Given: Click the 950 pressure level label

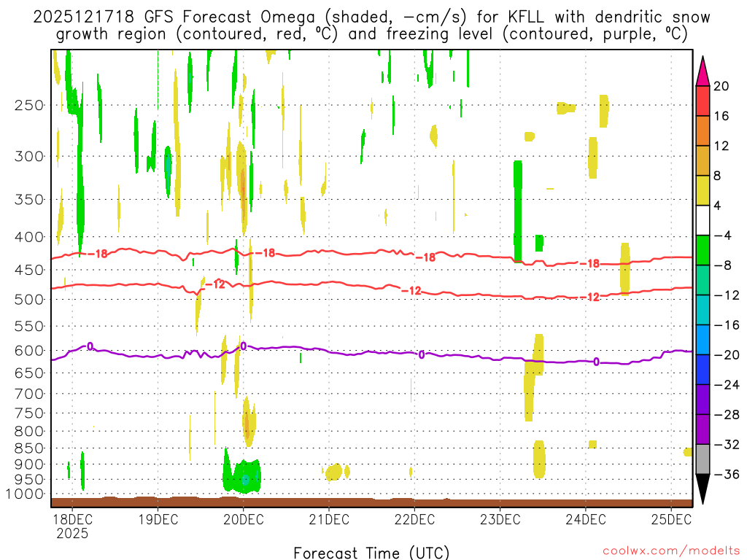Looking at the screenshot, I should [29, 480].
